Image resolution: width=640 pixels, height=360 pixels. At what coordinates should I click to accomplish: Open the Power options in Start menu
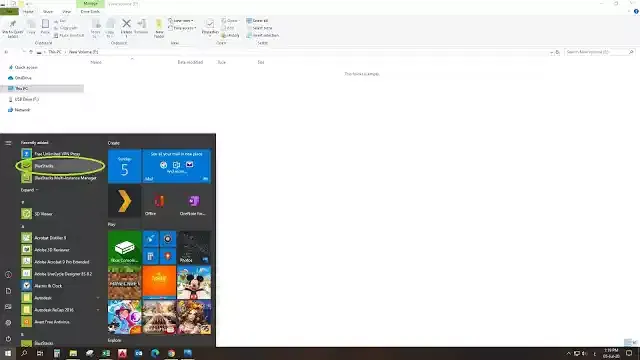click(x=8, y=339)
